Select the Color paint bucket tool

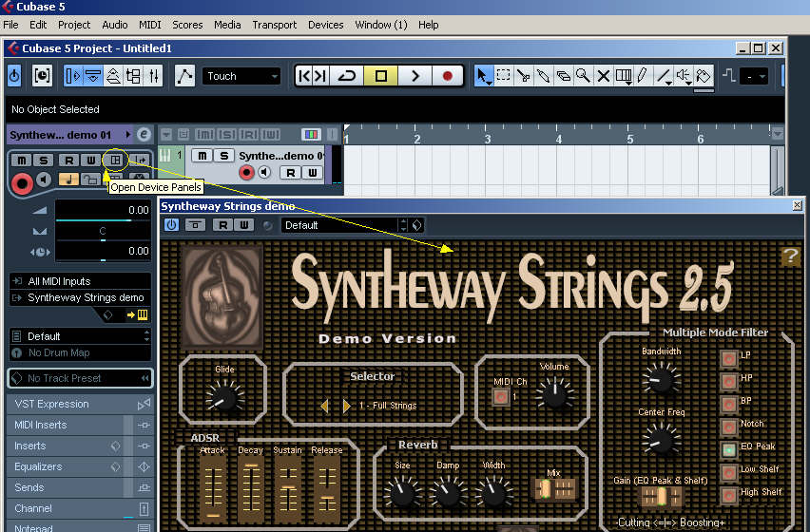tap(704, 76)
